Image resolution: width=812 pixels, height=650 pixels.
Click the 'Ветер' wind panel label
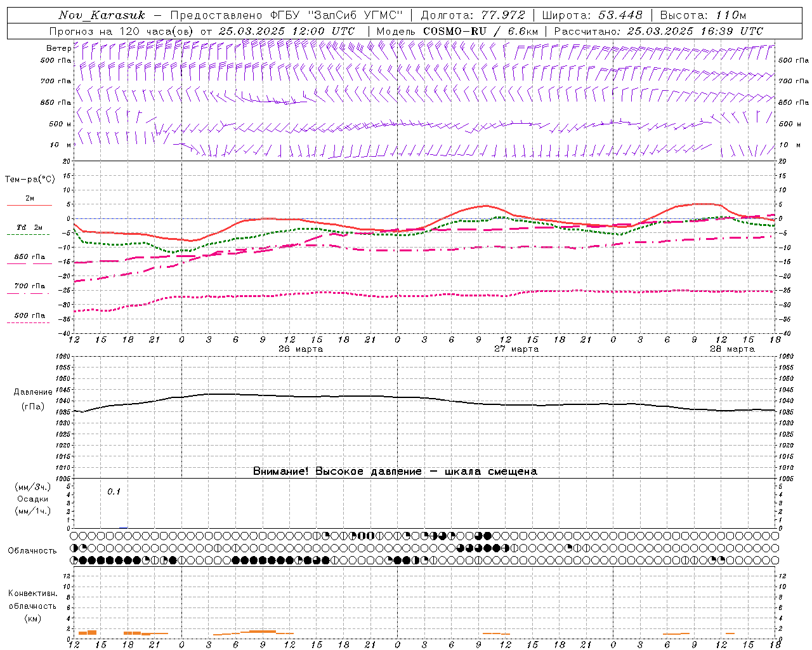coord(58,48)
